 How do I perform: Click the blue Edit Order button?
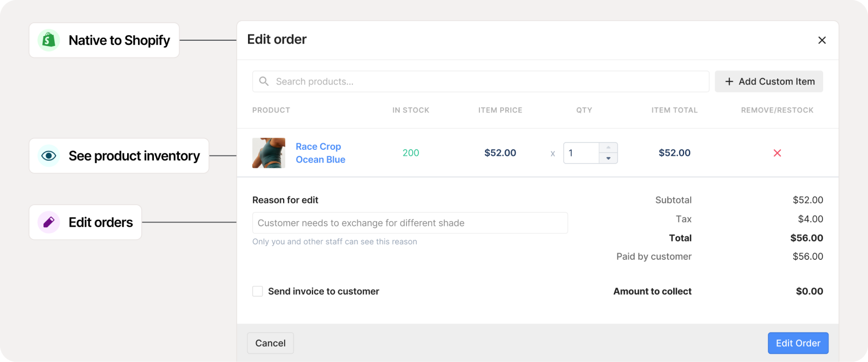pyautogui.click(x=798, y=343)
